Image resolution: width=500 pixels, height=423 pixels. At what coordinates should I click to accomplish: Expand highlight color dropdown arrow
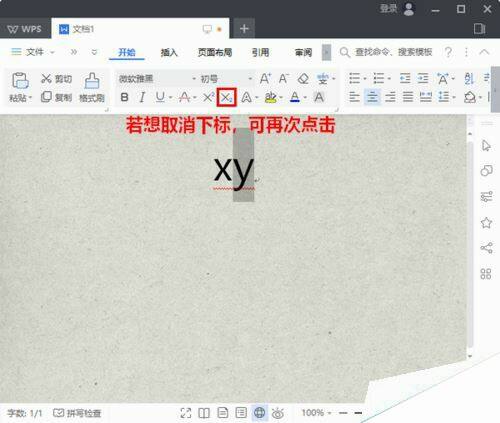(x=281, y=98)
